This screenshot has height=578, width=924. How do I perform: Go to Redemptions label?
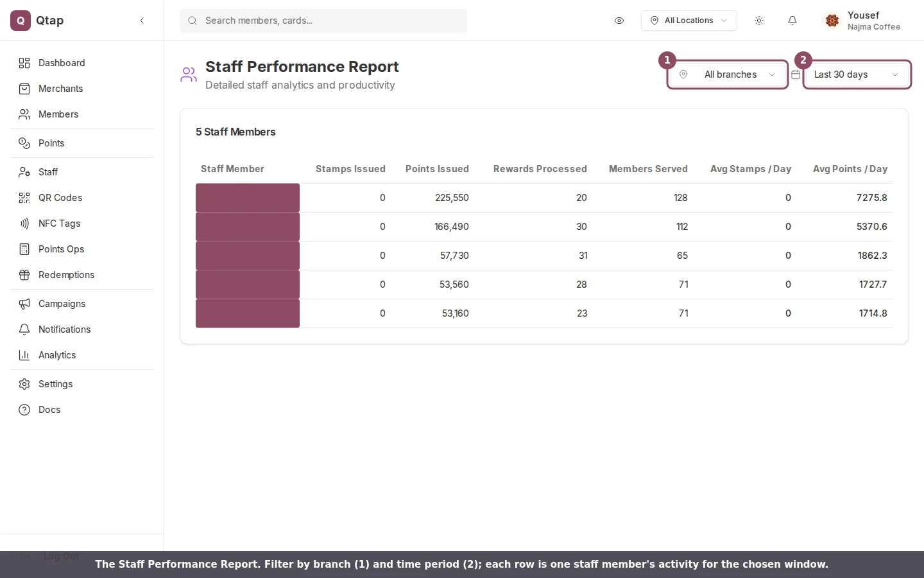point(66,275)
